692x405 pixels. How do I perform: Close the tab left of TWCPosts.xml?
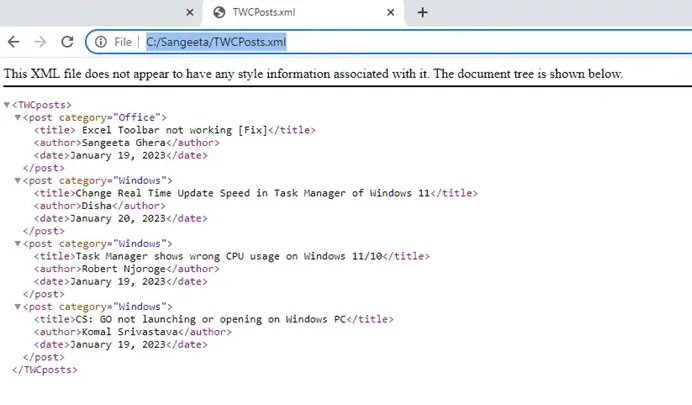point(190,12)
